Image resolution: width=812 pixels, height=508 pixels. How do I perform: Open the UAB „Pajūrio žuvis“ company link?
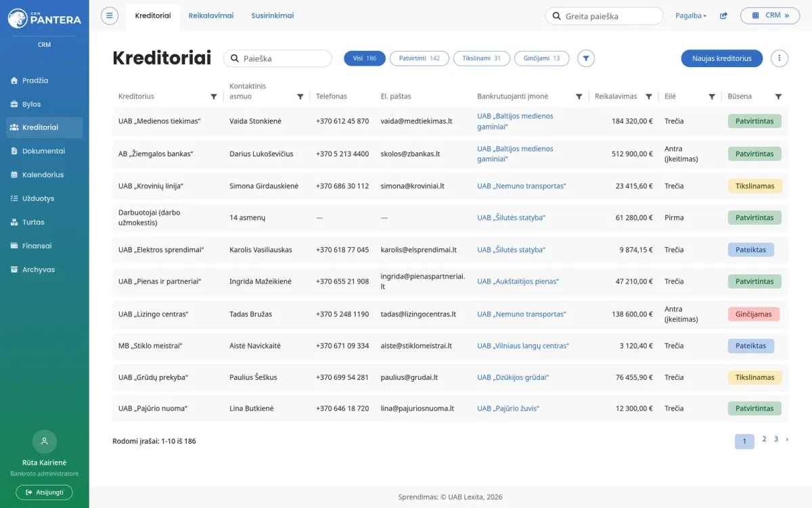(508, 408)
